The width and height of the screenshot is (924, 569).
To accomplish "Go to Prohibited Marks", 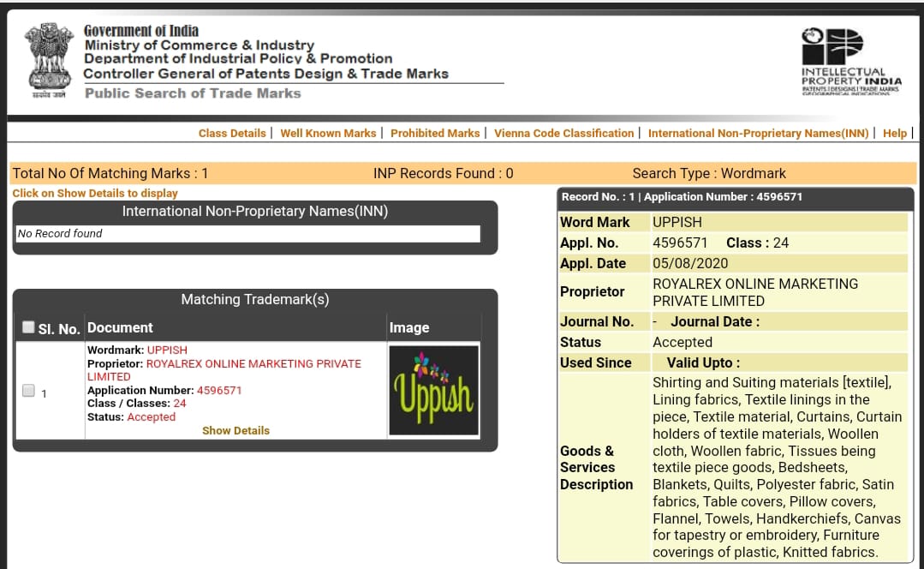I will [x=435, y=134].
